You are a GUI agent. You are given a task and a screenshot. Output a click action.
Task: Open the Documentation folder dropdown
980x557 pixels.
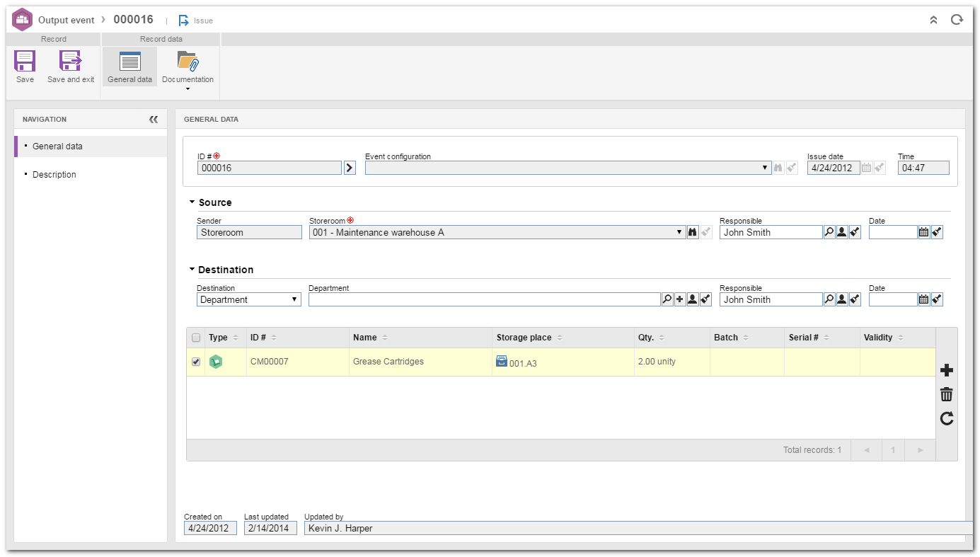(x=188, y=69)
